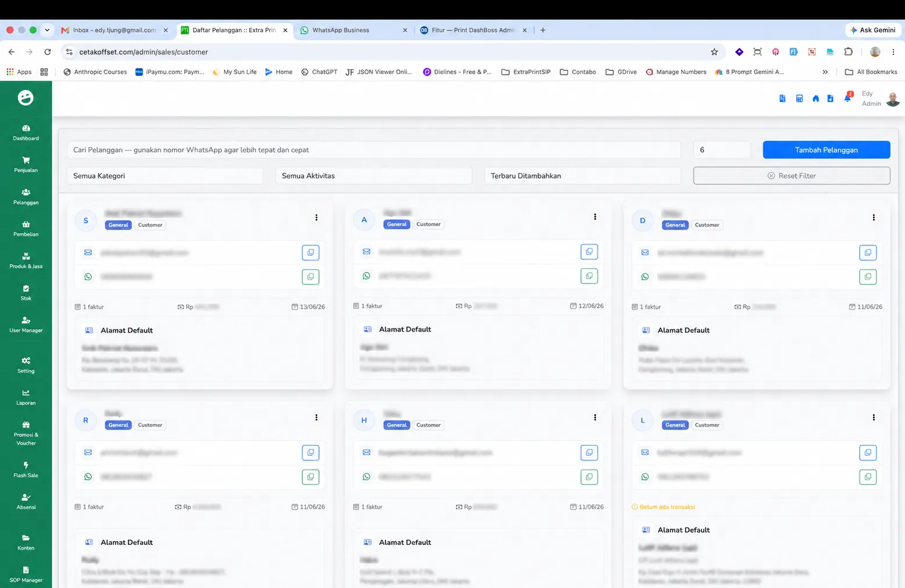Click the notification bell icon
This screenshot has height=588, width=905.
pyautogui.click(x=847, y=98)
